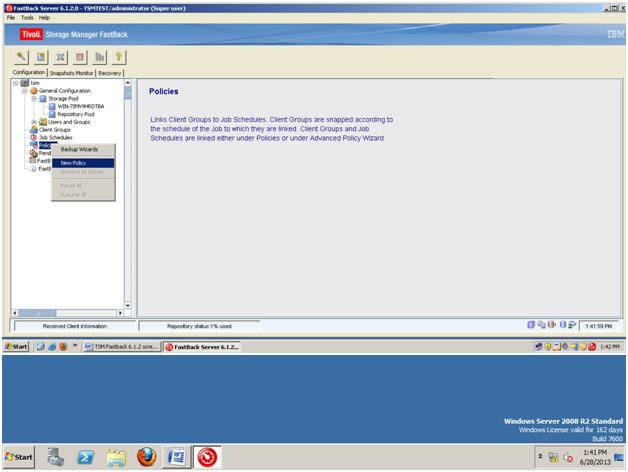The width and height of the screenshot is (628, 472).
Task: Open the Tools menu
Action: pyautogui.click(x=27, y=18)
